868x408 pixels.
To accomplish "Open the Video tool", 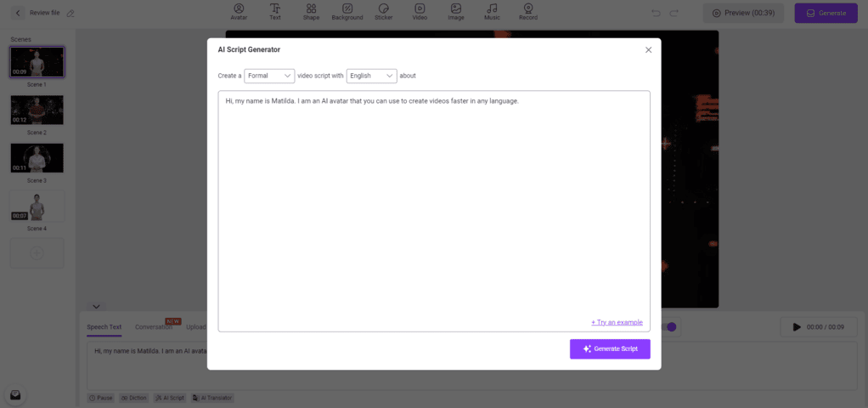I will 420,12.
